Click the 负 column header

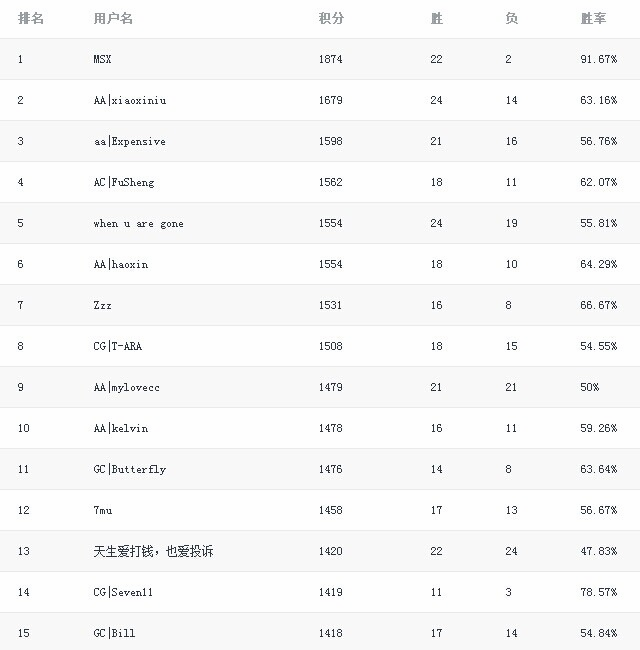[511, 19]
